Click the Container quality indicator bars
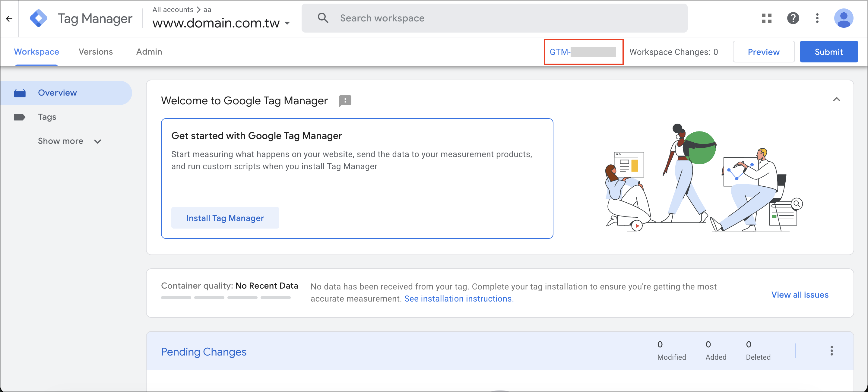The width and height of the screenshot is (868, 392). click(226, 298)
